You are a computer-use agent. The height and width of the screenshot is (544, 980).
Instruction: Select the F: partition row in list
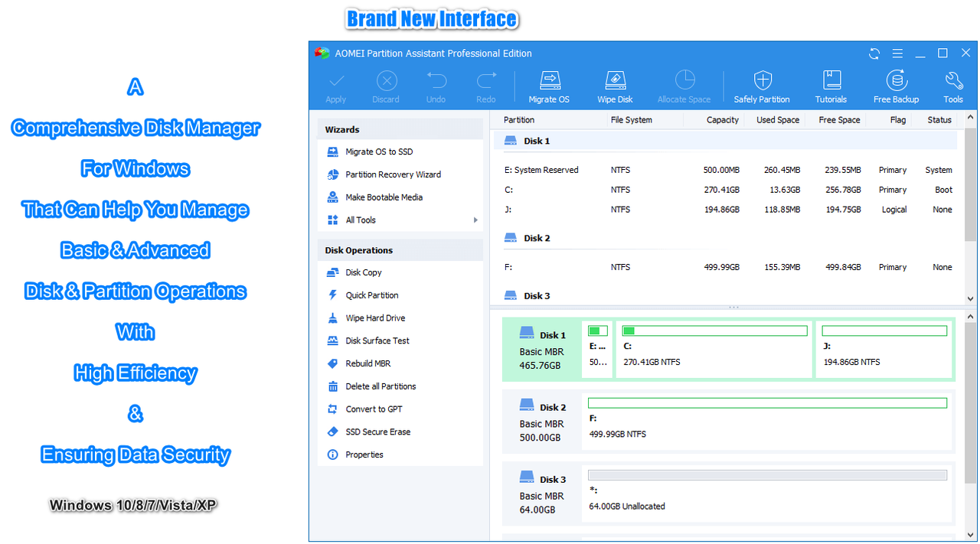click(x=727, y=267)
